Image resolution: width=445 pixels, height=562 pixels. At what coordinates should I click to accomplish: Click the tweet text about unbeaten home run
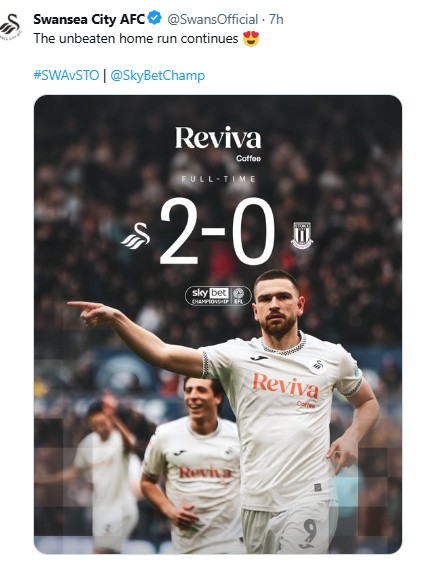point(136,38)
